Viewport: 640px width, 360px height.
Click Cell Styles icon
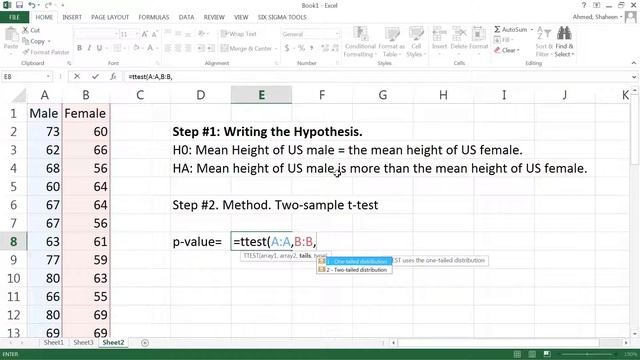click(416, 34)
